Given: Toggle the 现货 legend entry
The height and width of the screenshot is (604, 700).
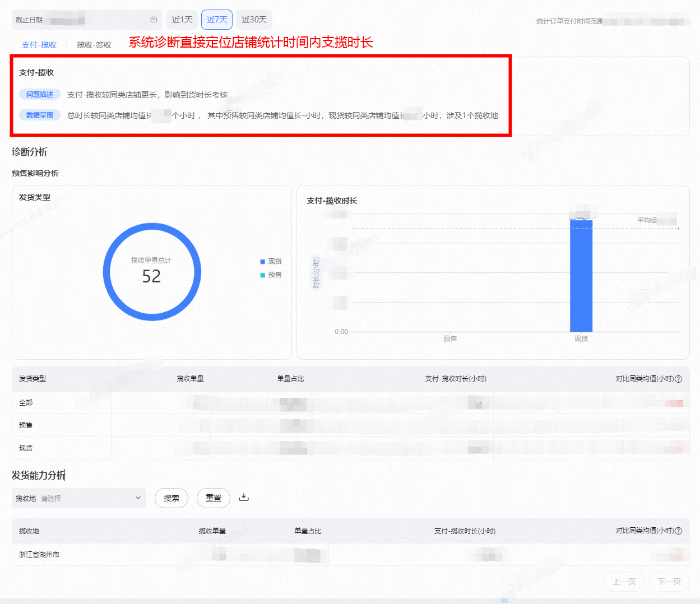Looking at the screenshot, I should point(271,262).
